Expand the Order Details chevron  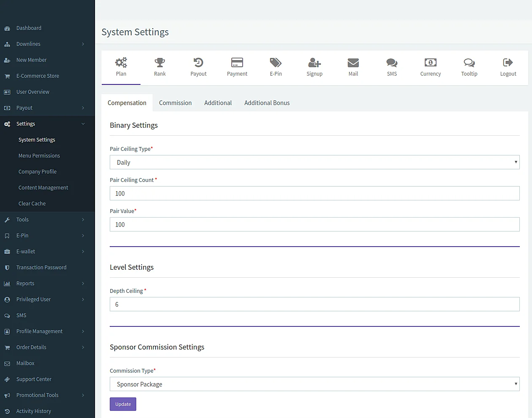tap(83, 347)
